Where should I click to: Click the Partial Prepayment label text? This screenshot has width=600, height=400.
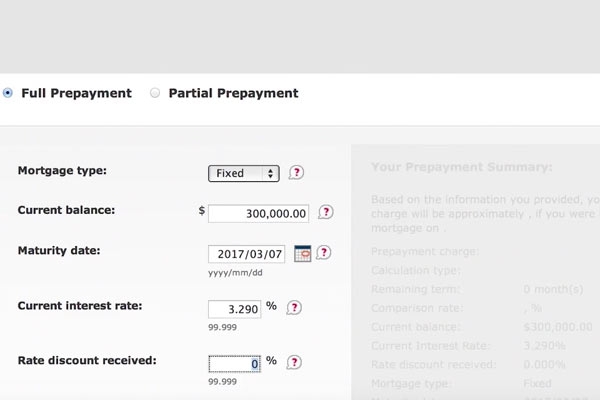(233, 93)
